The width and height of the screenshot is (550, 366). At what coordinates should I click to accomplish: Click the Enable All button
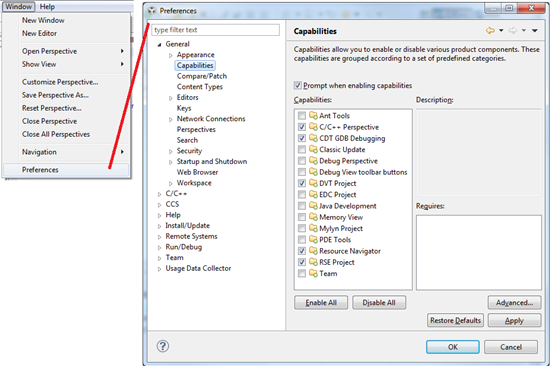pos(321,302)
